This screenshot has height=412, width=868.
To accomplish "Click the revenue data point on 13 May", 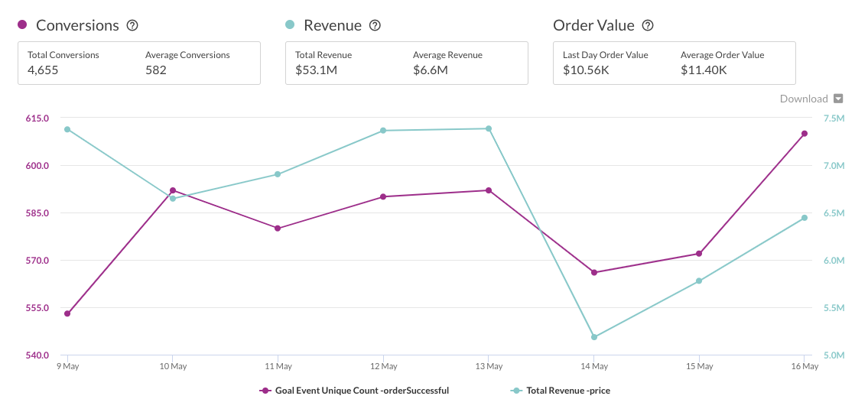I will (489, 128).
